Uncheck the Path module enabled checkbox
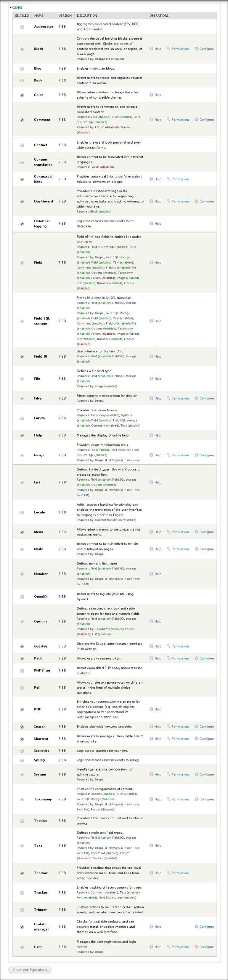 pyautogui.click(x=21, y=658)
